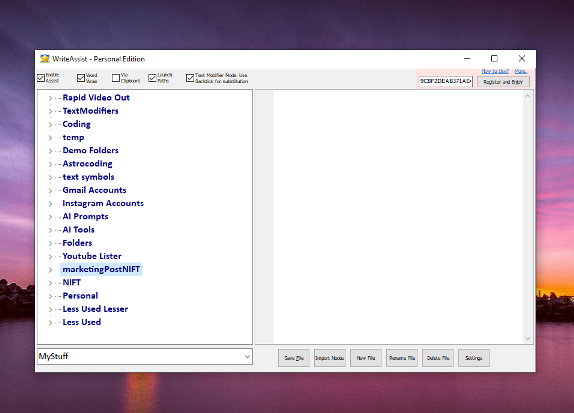Viewport: 574px width, 413px height.
Task: Click the registration code input field
Action: 446,81
